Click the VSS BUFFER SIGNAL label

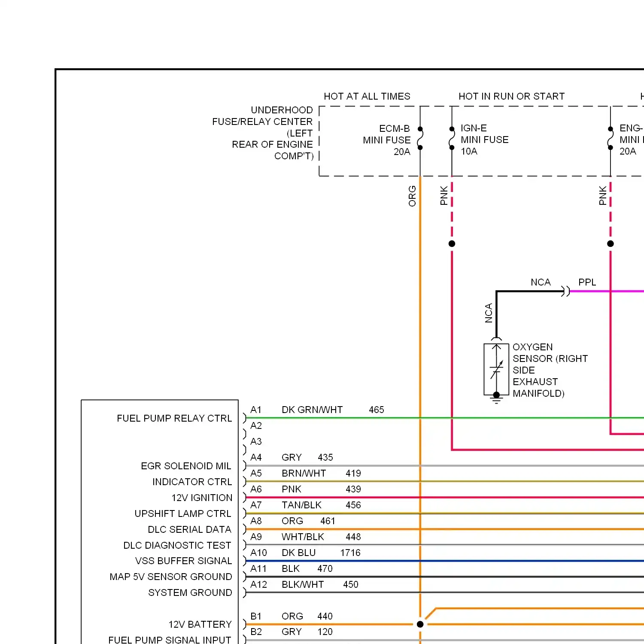click(183, 561)
